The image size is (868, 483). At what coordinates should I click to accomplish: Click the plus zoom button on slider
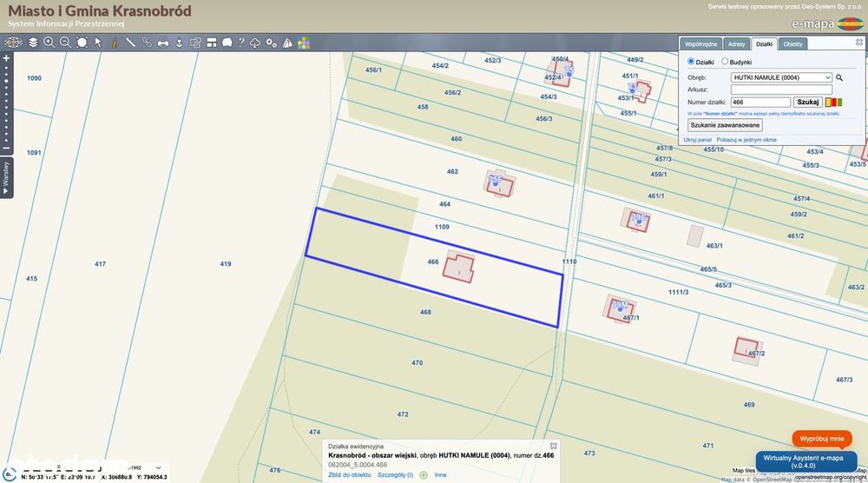6,58
